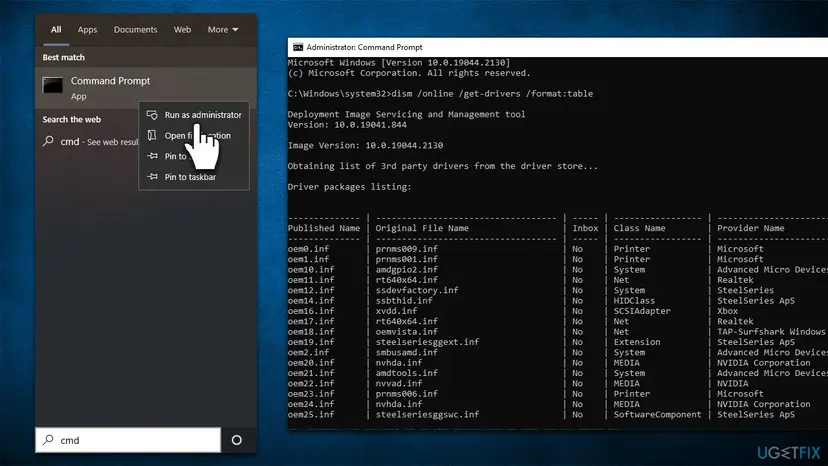Click nvvad.inf in the file name column

coord(399,384)
